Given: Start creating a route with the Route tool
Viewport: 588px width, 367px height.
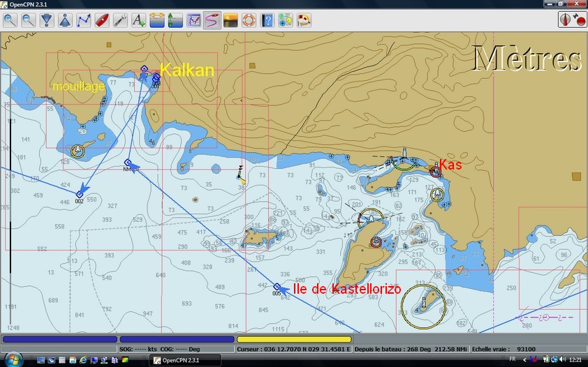Looking at the screenshot, I should pos(84,20).
